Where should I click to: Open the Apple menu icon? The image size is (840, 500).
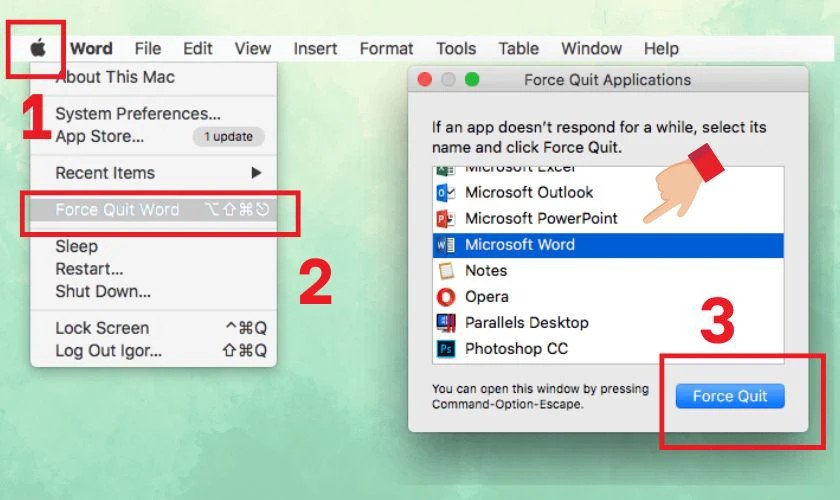pos(39,48)
